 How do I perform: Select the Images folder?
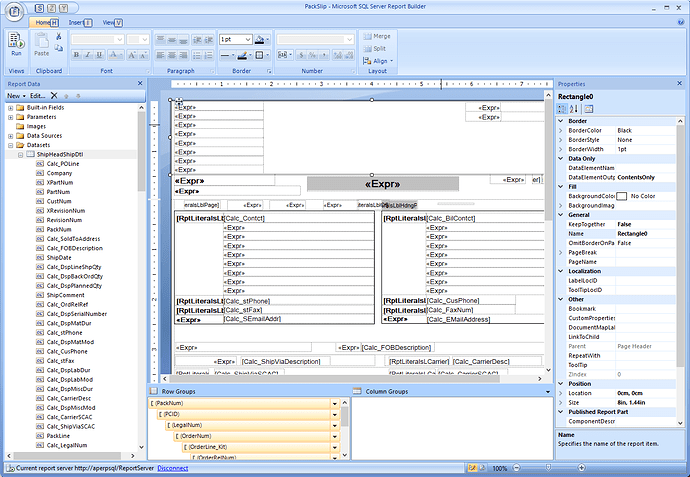(x=36, y=126)
